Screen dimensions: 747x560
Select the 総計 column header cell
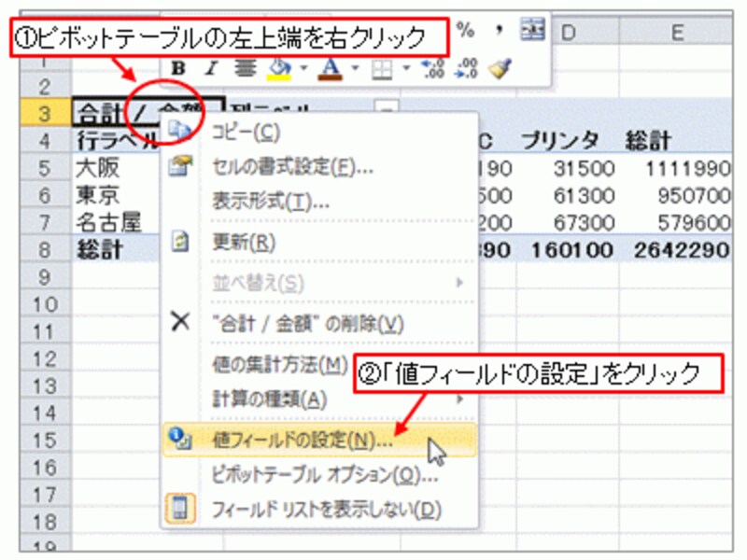675,141
